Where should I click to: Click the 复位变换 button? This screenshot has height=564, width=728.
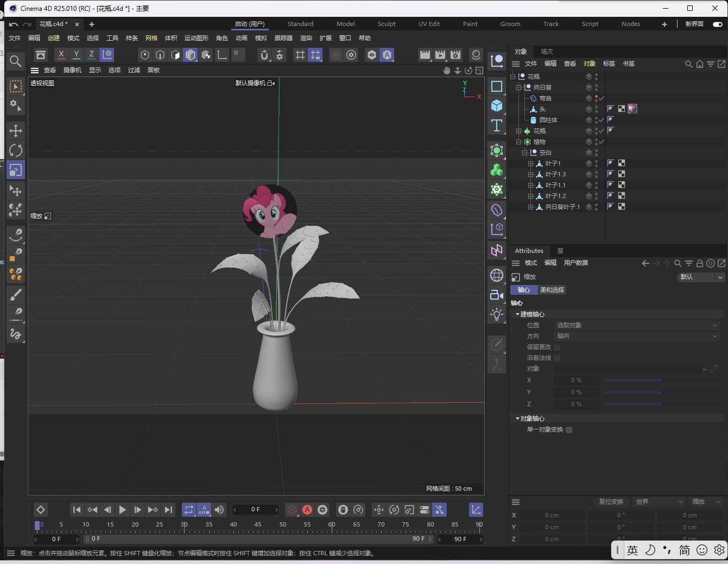(611, 502)
